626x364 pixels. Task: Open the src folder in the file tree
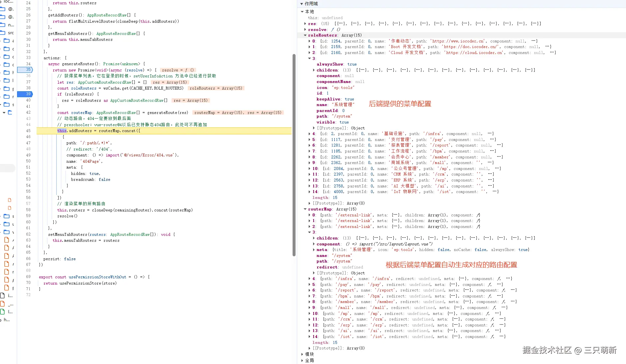[7, 33]
